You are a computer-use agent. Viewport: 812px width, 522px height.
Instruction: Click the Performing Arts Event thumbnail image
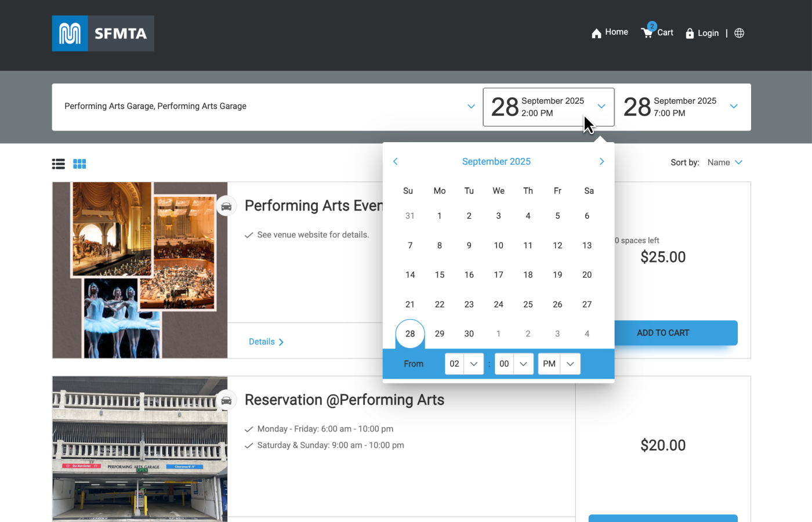140,270
